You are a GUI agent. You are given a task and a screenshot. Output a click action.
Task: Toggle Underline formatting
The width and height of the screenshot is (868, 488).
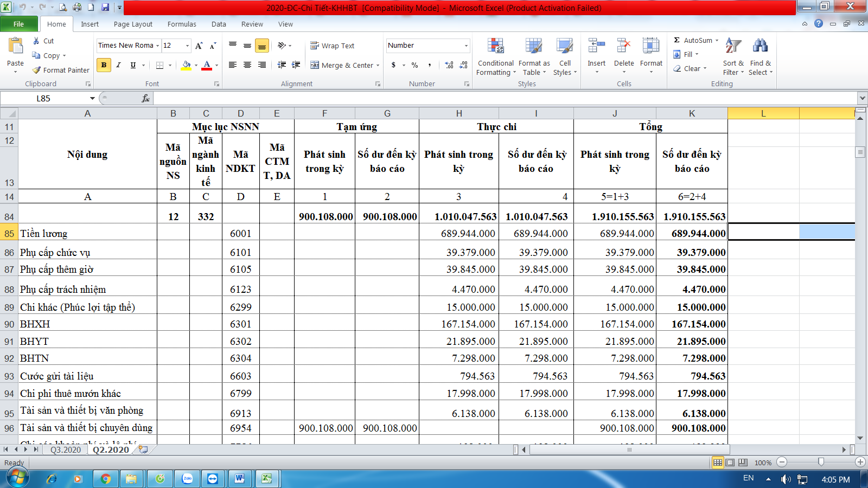click(x=133, y=65)
